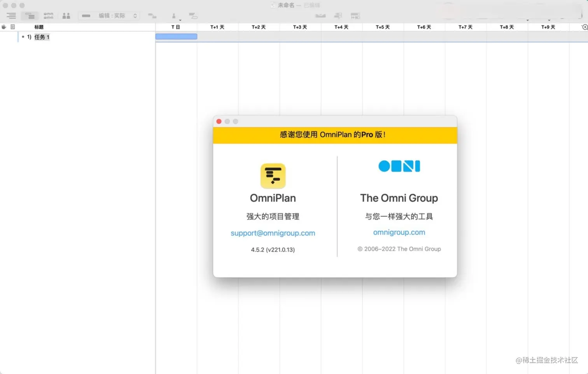Click the violations column header icon

(4, 27)
